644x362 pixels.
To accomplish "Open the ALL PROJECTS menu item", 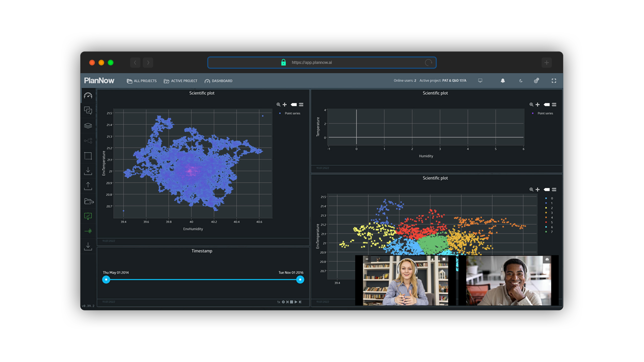I will tap(142, 81).
